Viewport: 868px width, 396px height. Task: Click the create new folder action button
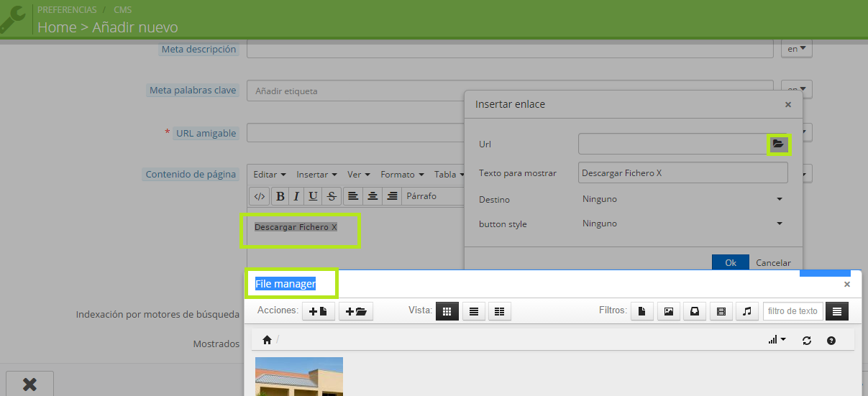(x=356, y=311)
